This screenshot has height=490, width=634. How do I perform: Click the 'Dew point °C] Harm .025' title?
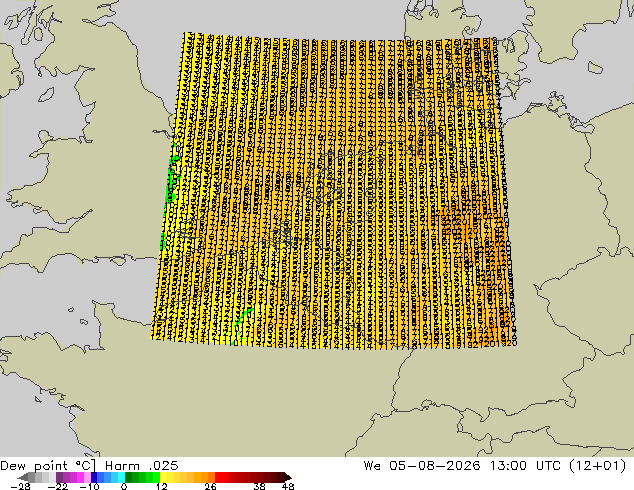(89, 466)
